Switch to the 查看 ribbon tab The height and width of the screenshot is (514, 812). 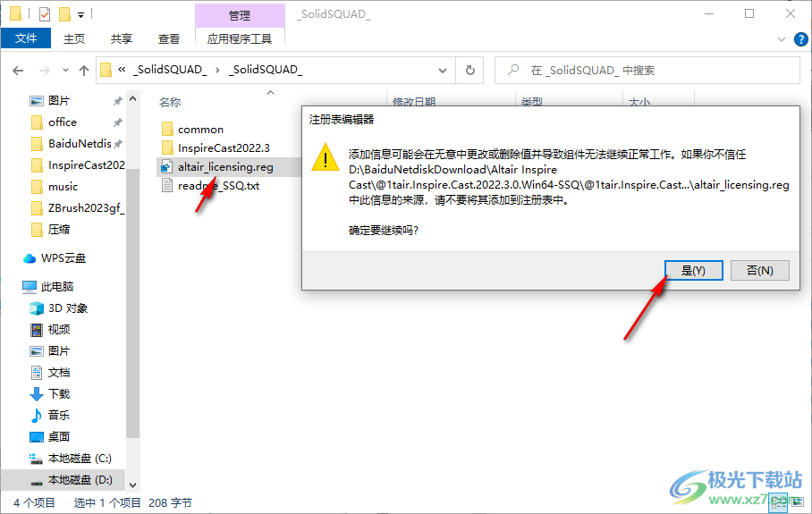tap(168, 38)
